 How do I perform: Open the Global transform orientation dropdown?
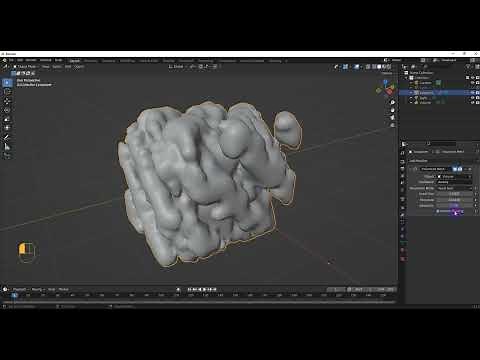(x=177, y=67)
